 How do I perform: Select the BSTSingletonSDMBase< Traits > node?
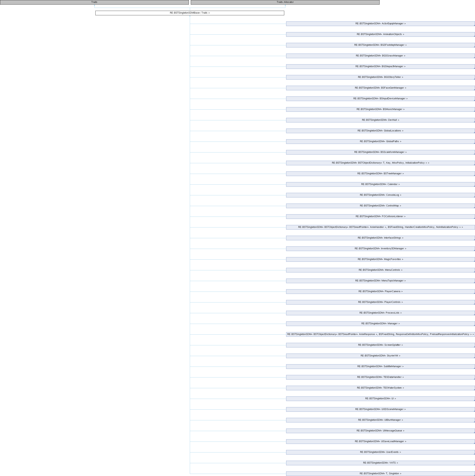click(x=190, y=13)
